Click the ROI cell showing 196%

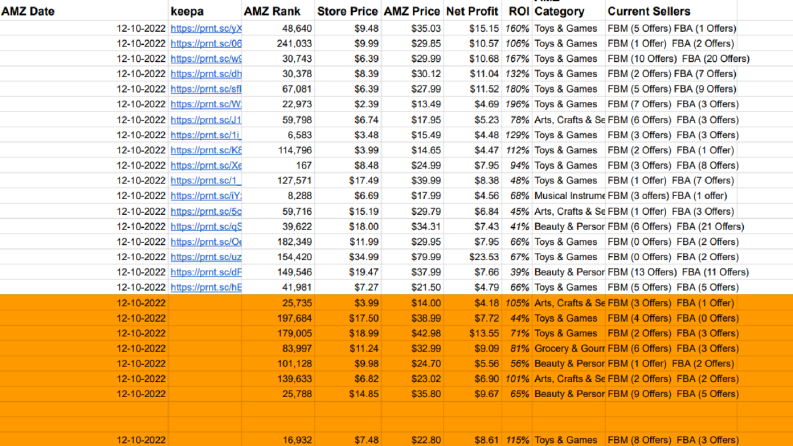tap(517, 104)
